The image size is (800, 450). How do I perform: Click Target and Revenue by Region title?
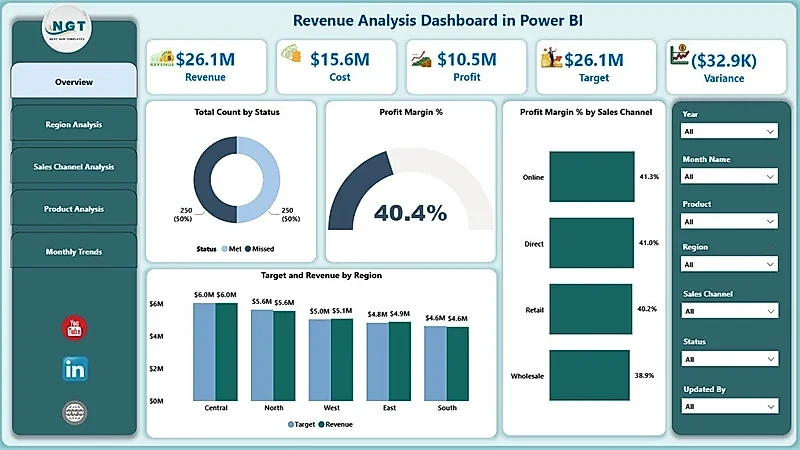point(321,276)
